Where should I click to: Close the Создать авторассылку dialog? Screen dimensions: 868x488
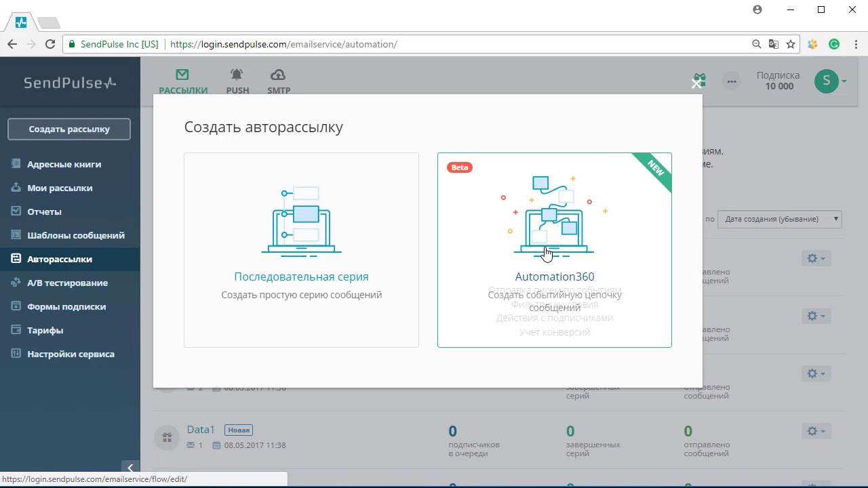(696, 84)
